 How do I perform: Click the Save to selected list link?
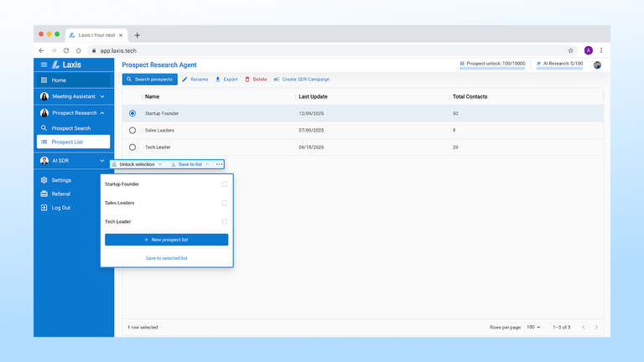[x=166, y=258]
